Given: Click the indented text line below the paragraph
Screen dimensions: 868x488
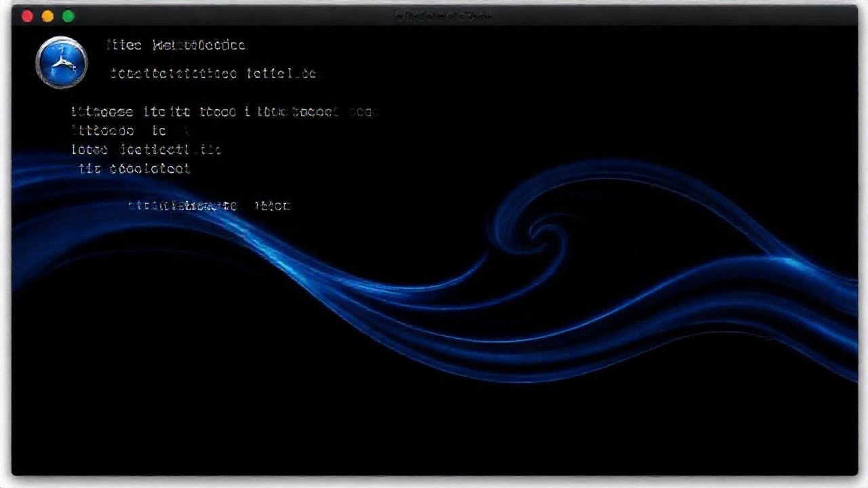Looking at the screenshot, I should (x=210, y=205).
